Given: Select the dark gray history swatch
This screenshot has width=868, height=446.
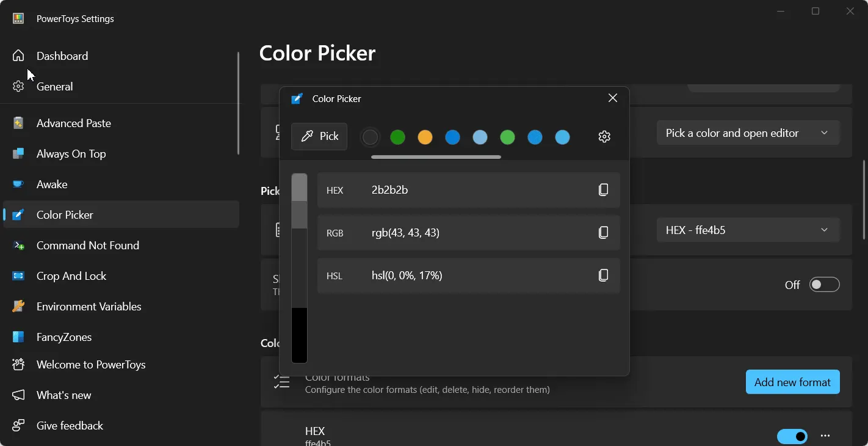Looking at the screenshot, I should [x=371, y=137].
